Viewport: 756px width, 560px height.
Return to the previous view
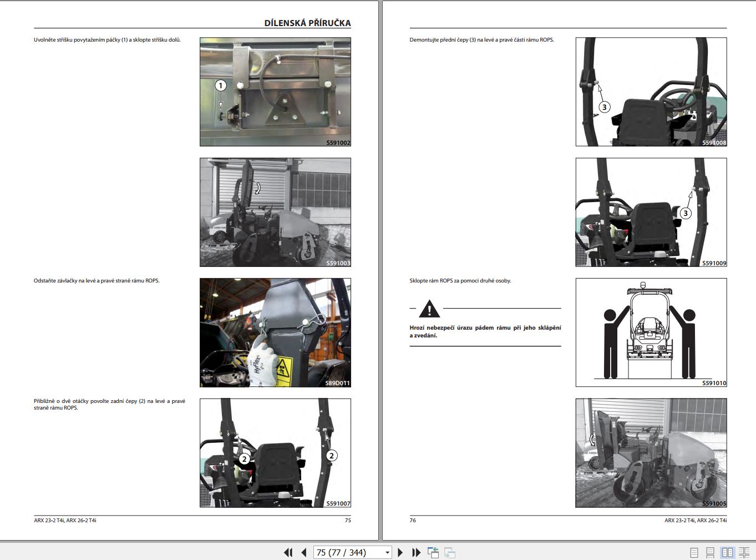(433, 552)
